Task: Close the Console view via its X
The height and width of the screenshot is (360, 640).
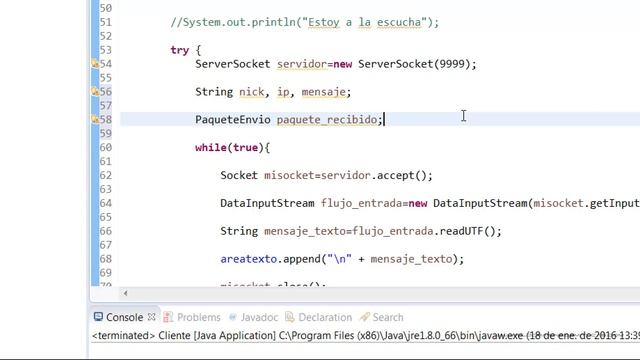Action: [x=151, y=317]
